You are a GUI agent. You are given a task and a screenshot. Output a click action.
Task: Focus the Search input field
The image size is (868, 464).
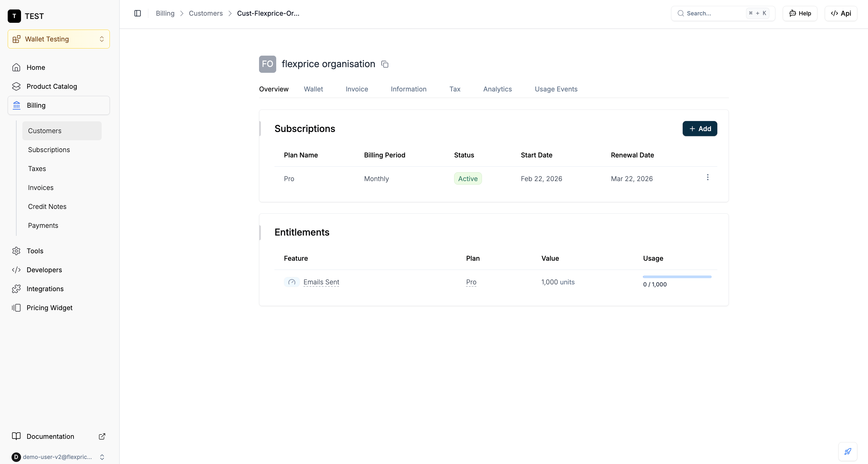(723, 13)
